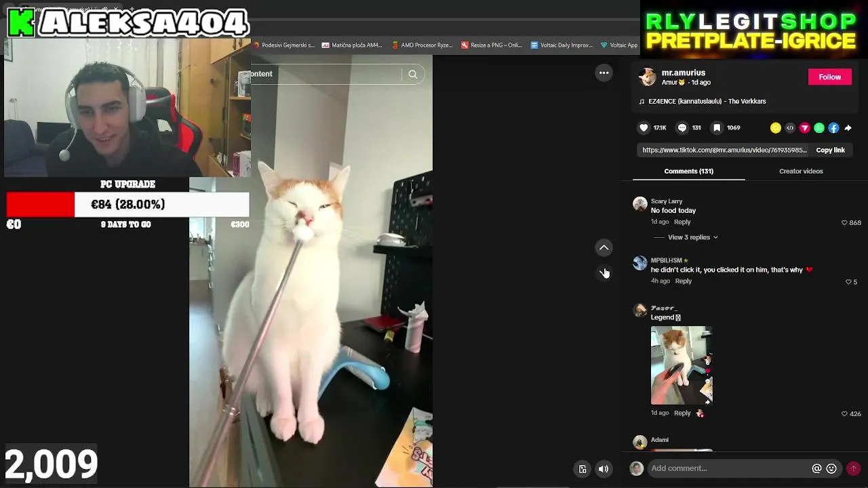Image resolution: width=868 pixels, height=488 pixels.
Task: Share via red send-to-friends icon
Action: (805, 128)
